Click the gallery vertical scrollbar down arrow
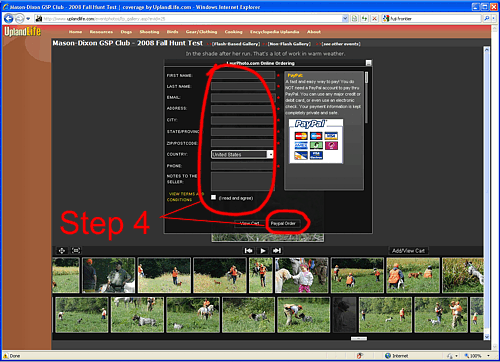The height and width of the screenshot is (362, 500). [487, 337]
